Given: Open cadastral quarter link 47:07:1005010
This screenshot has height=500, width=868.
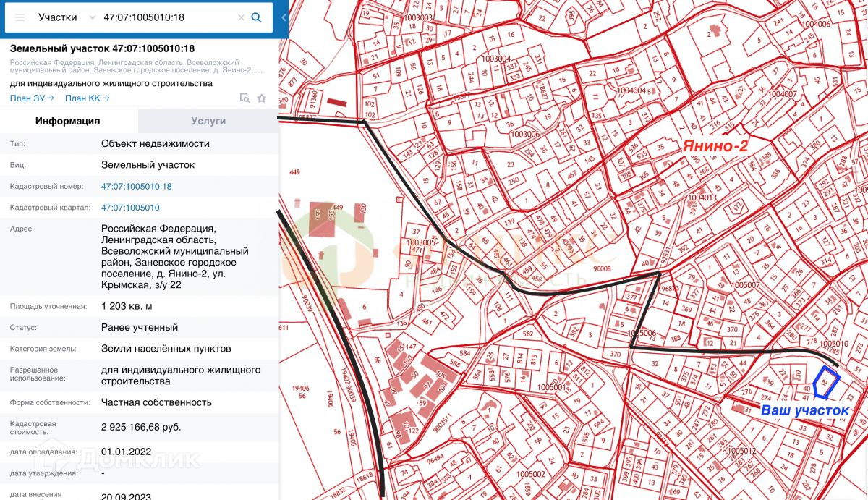Looking at the screenshot, I should pyautogui.click(x=130, y=208).
